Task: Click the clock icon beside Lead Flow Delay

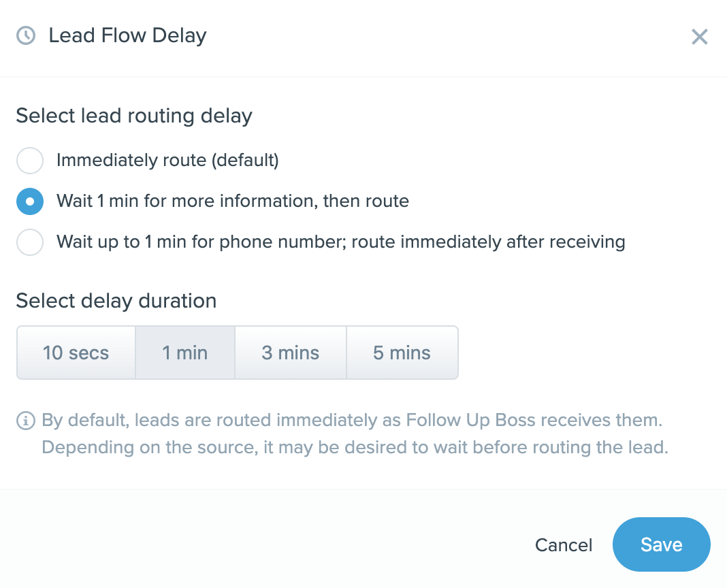Action: (x=26, y=35)
